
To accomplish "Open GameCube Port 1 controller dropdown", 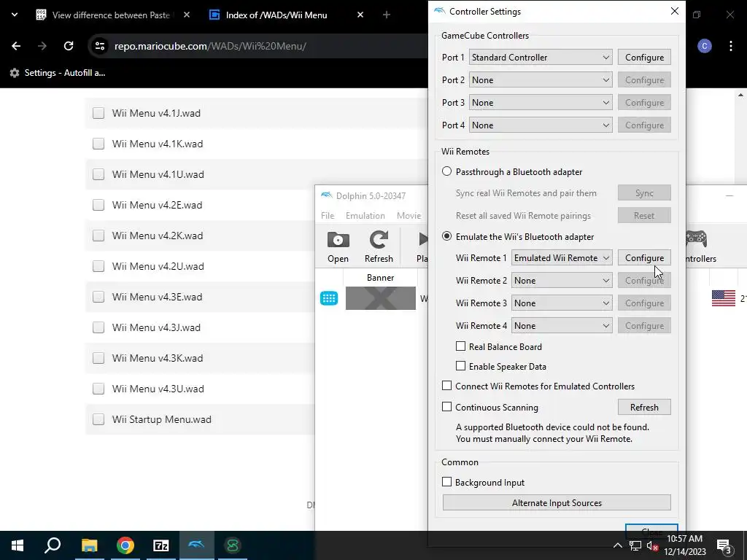I will click(541, 57).
